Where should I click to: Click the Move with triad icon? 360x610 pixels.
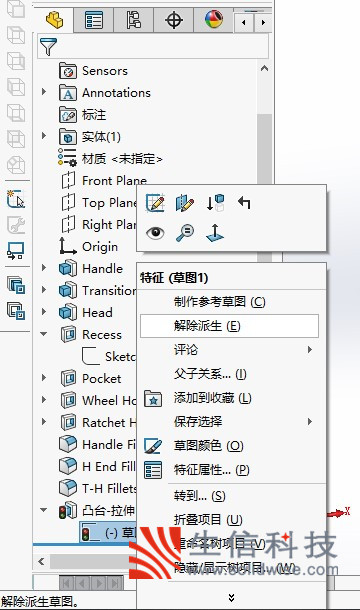tap(215, 203)
